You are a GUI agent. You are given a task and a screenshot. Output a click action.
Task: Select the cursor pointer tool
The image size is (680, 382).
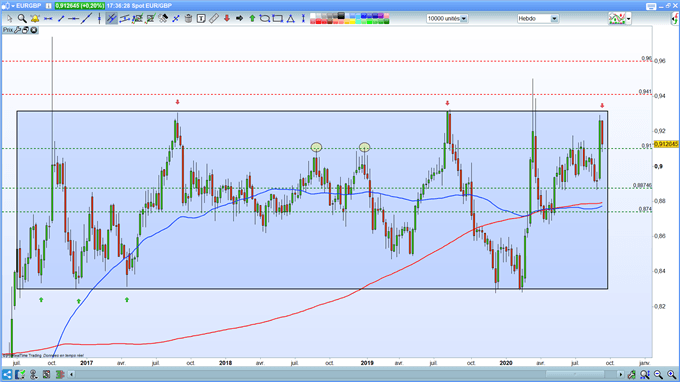click(10, 19)
